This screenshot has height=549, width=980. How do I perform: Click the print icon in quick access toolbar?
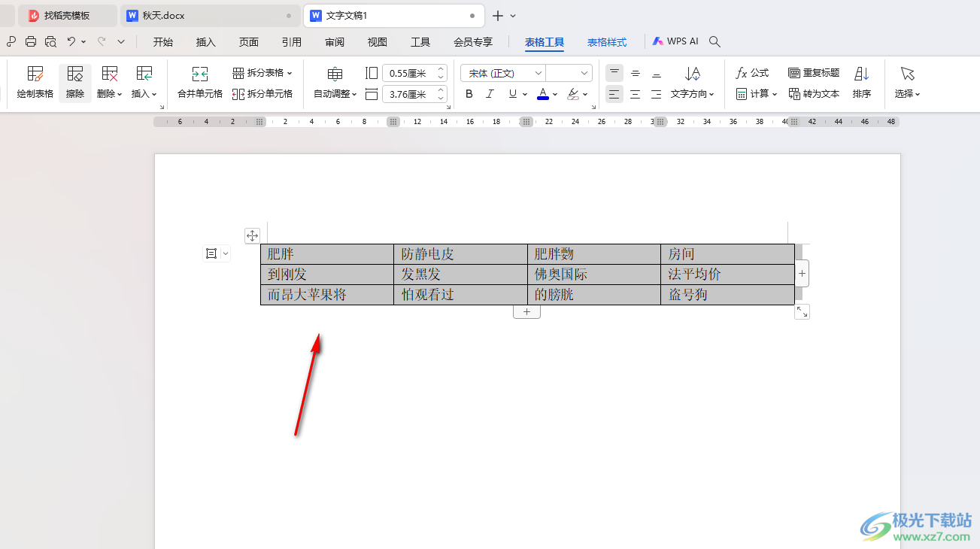[x=31, y=42]
